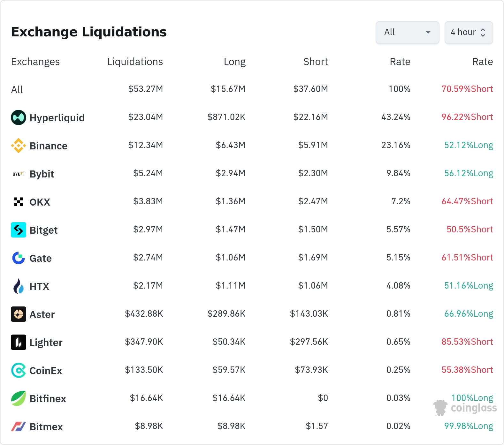
Task: Click the OKX checkered logo icon
Action: (x=19, y=202)
